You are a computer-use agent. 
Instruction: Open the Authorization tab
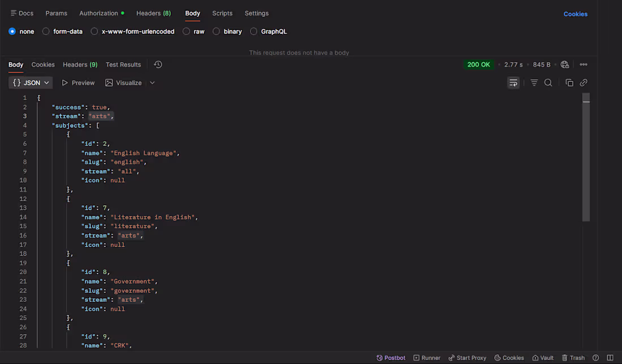(x=102, y=13)
